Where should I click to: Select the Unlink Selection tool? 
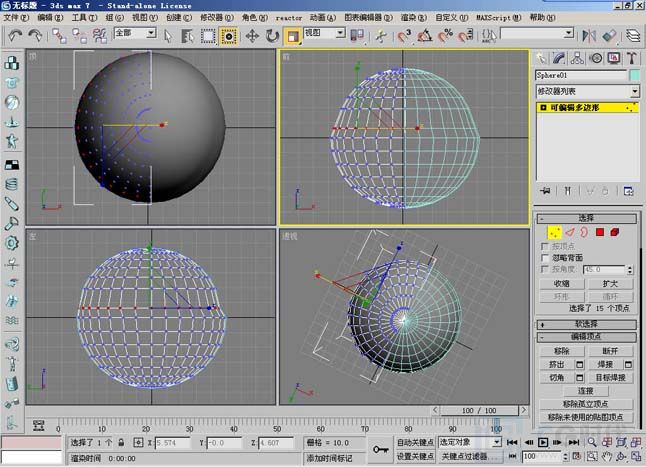[80, 36]
